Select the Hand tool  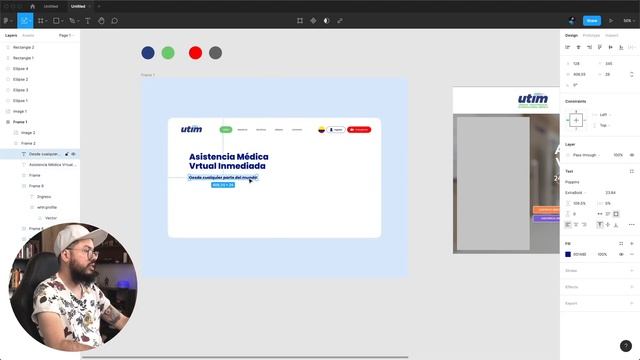pos(101,20)
